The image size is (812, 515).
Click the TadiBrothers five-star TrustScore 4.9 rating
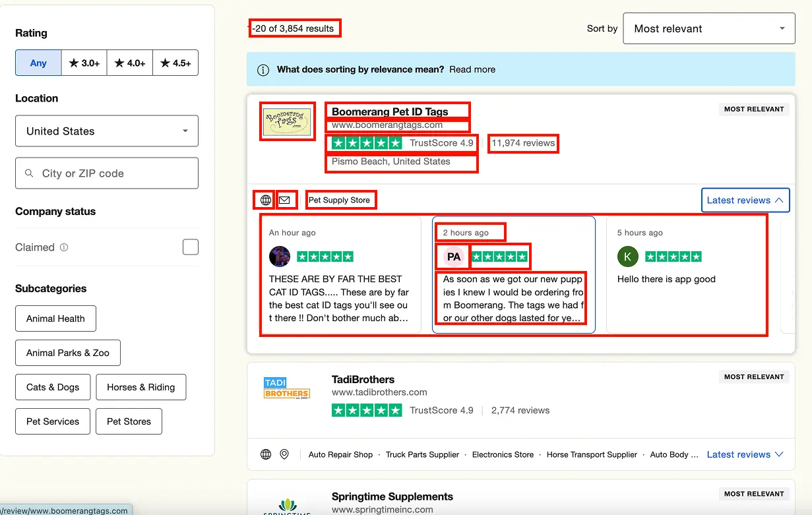[x=403, y=410]
